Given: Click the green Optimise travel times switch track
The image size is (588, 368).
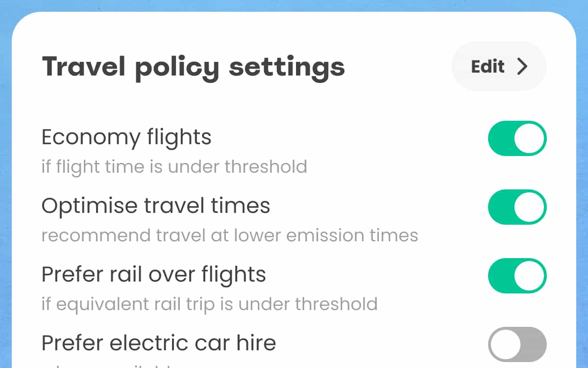Looking at the screenshot, I should pyautogui.click(x=505, y=207).
